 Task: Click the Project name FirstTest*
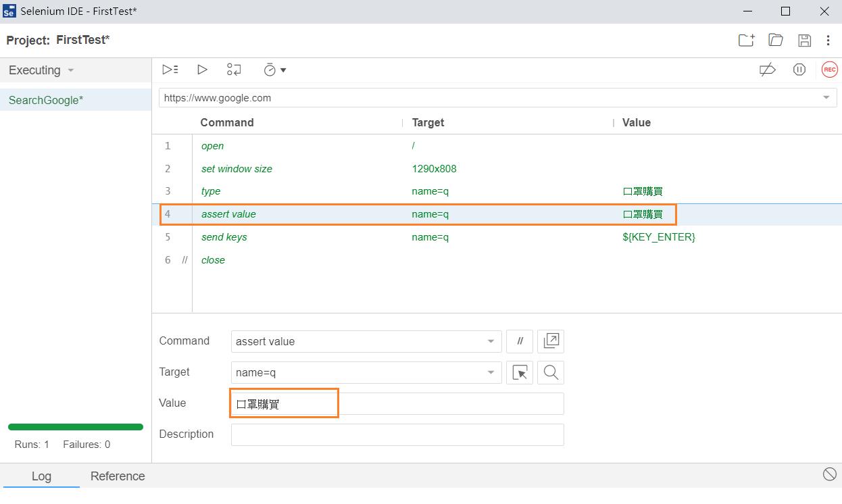tap(83, 40)
